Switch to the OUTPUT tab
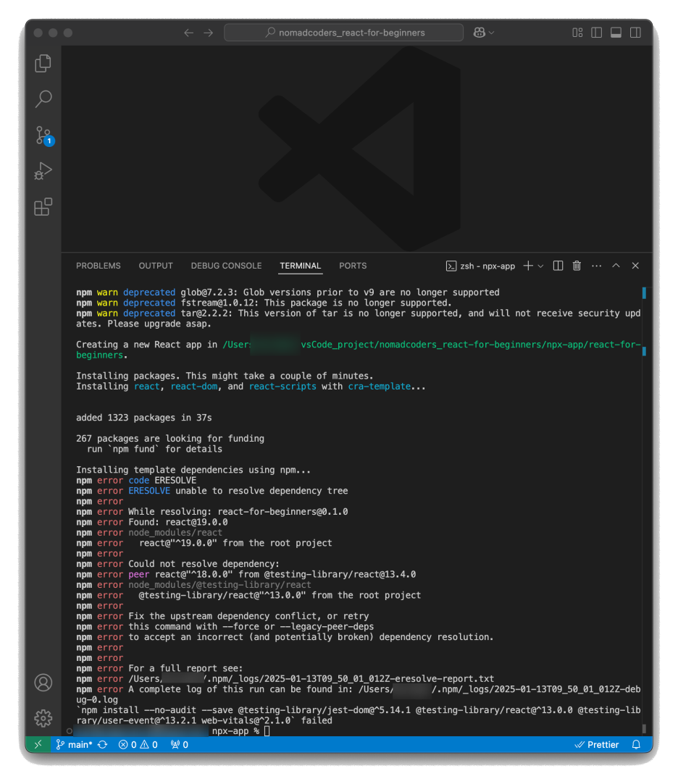 (156, 266)
